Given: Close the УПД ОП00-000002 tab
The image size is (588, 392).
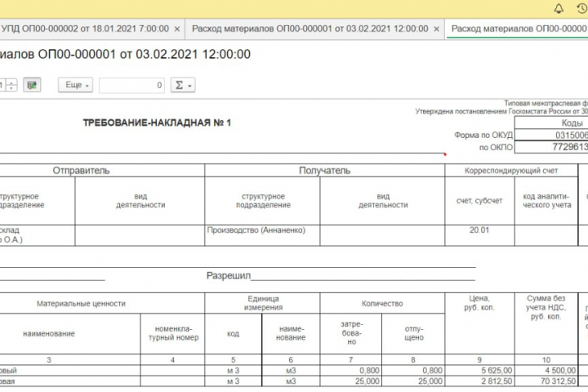Looking at the screenshot, I should point(177,29).
